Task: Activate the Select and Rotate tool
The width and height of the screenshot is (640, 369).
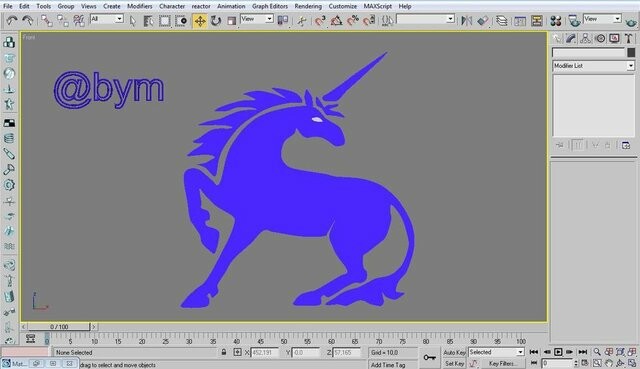Action: [216, 21]
